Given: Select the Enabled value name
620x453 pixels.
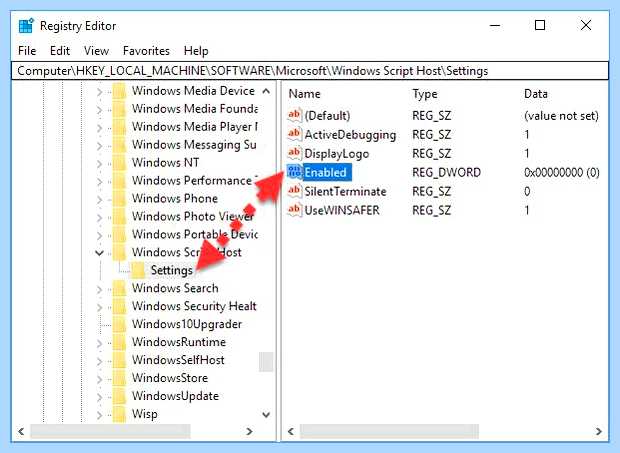Looking at the screenshot, I should pyautogui.click(x=325, y=172).
